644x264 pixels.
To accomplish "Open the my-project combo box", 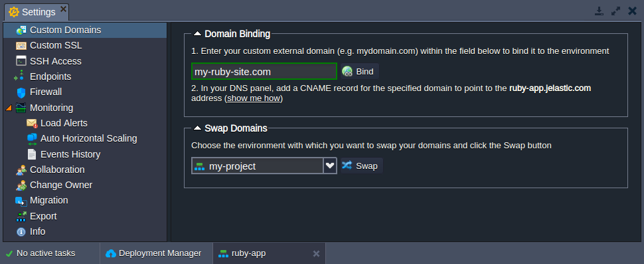I will pos(264,166).
